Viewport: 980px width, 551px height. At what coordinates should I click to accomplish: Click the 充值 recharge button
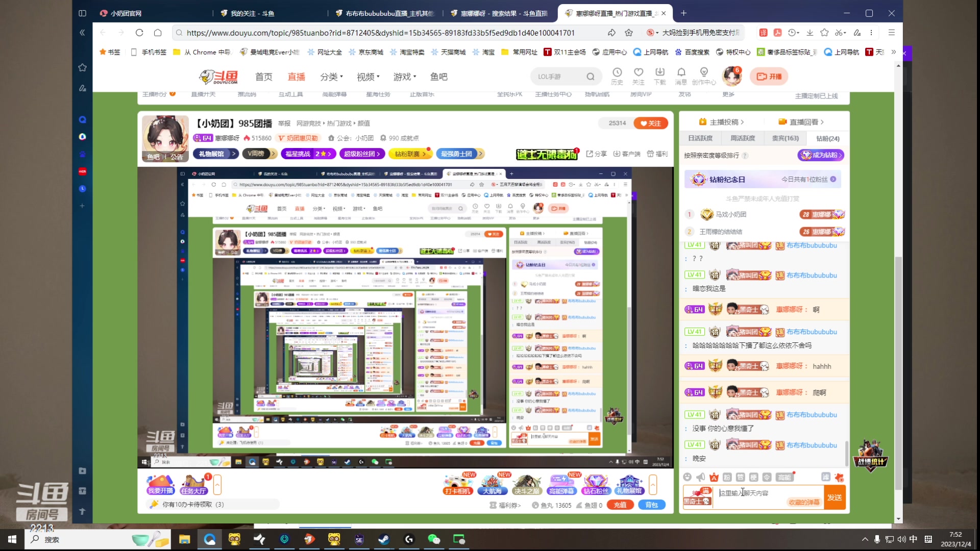tap(620, 504)
